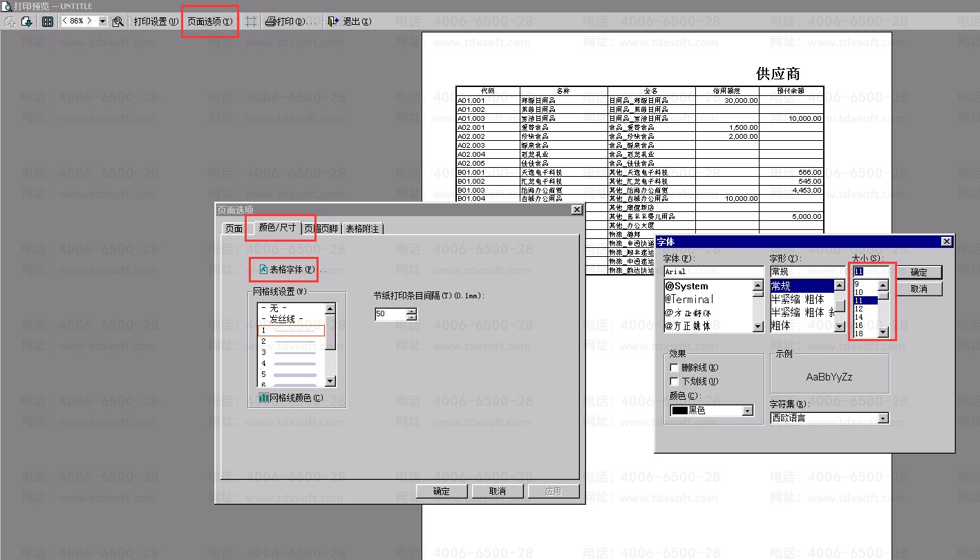Click the multi-page grid view icon
This screenshot has height=560, width=980.
pyautogui.click(x=47, y=21)
